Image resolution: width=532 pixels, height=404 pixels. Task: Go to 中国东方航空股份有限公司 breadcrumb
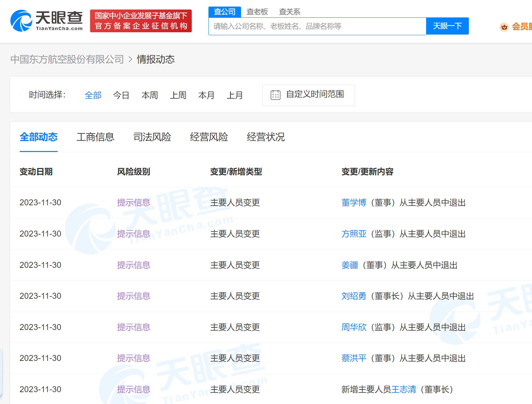[67, 59]
